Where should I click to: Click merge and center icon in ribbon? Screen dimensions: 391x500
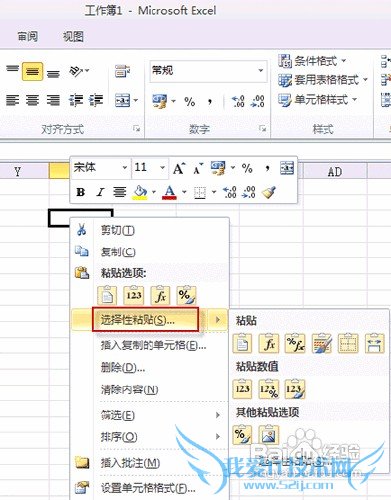(x=122, y=100)
